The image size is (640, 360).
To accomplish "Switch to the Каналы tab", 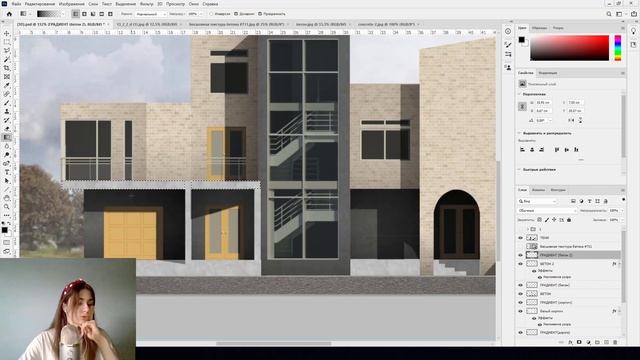I will 538,190.
